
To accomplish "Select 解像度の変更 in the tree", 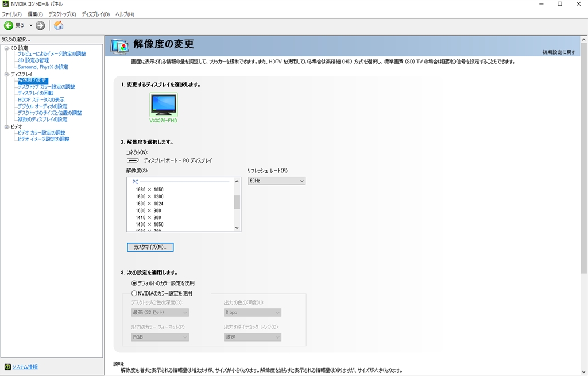I will [x=33, y=80].
